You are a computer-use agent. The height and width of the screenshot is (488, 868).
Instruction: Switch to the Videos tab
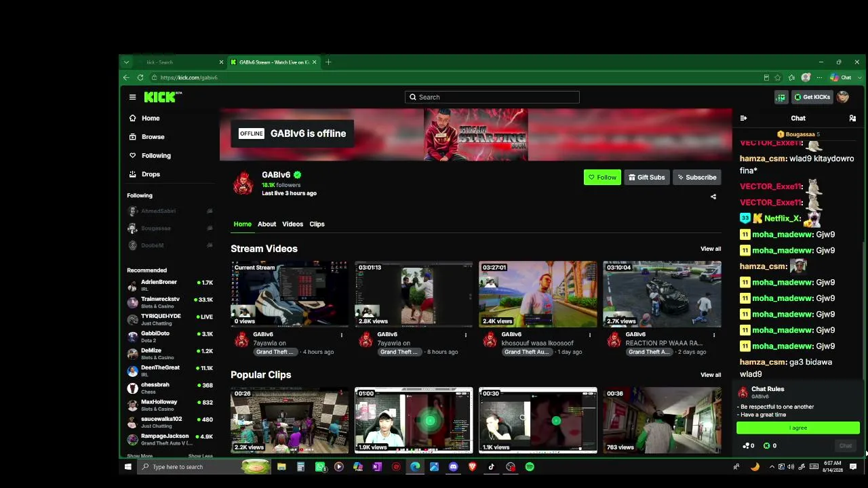point(292,224)
